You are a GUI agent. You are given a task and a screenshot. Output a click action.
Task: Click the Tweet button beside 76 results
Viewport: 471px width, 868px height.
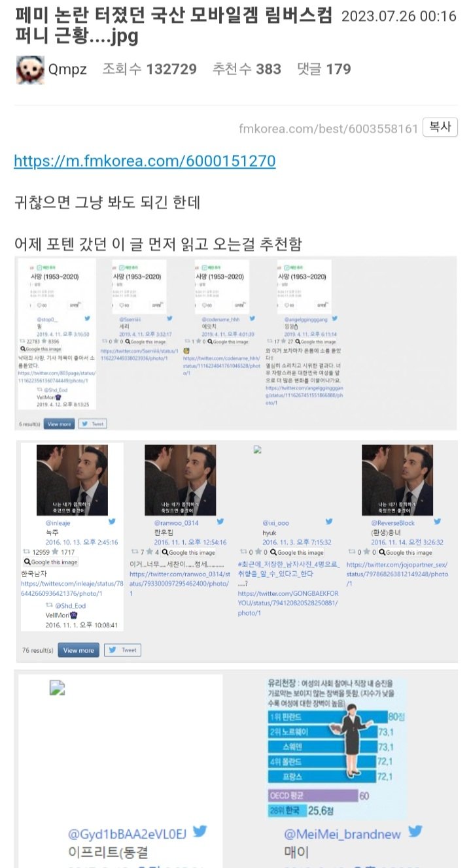(122, 650)
